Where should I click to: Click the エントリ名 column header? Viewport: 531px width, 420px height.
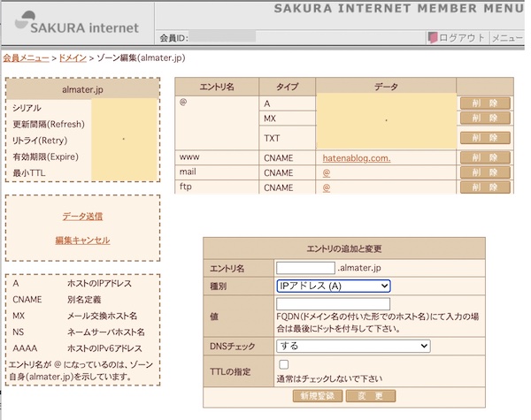coord(217,87)
